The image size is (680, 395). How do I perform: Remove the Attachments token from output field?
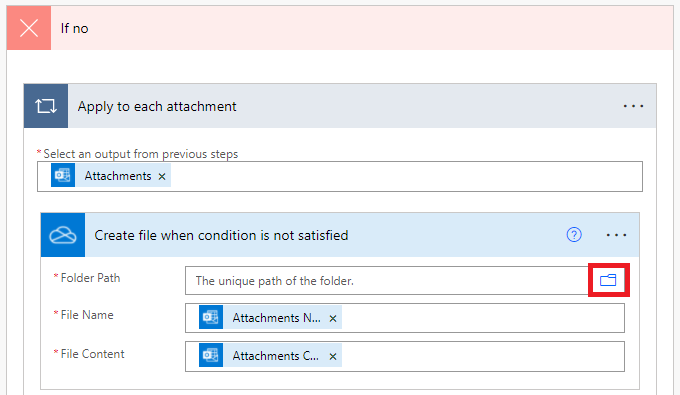(162, 176)
